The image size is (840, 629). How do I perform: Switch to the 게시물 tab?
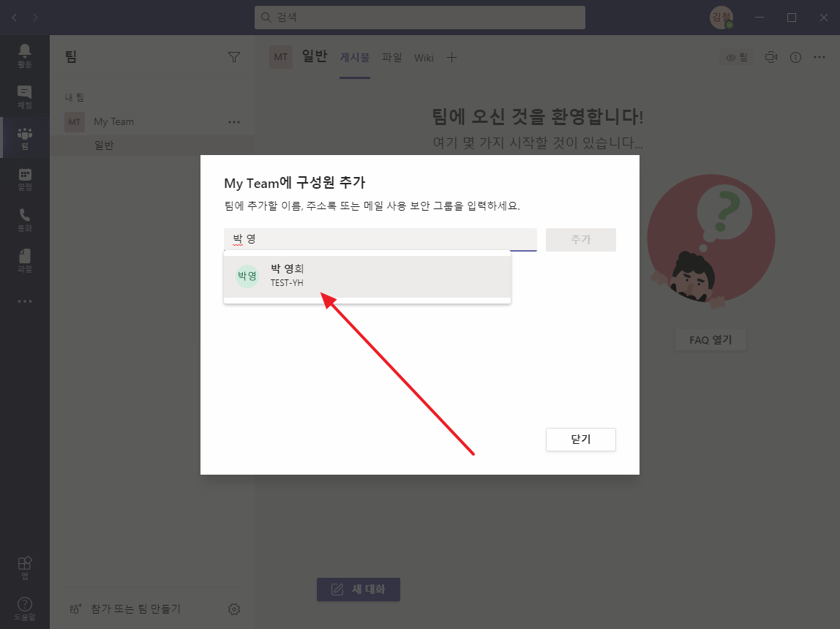coord(355,57)
